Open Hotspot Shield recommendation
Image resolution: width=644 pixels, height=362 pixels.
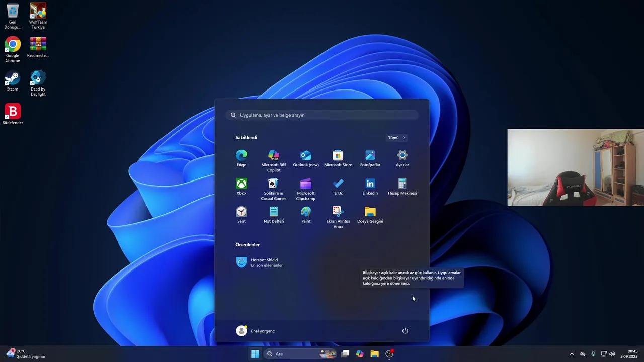(260, 262)
